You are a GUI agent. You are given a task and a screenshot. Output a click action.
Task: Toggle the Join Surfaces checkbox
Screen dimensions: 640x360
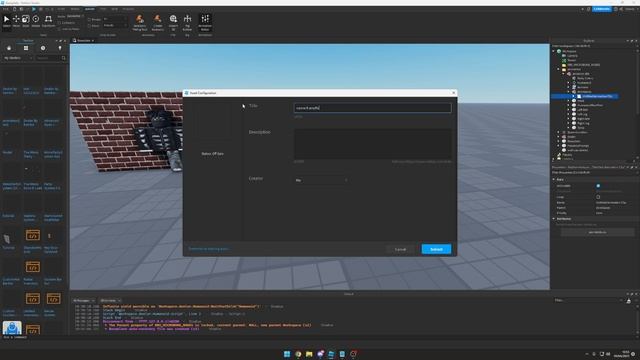click(x=59, y=29)
